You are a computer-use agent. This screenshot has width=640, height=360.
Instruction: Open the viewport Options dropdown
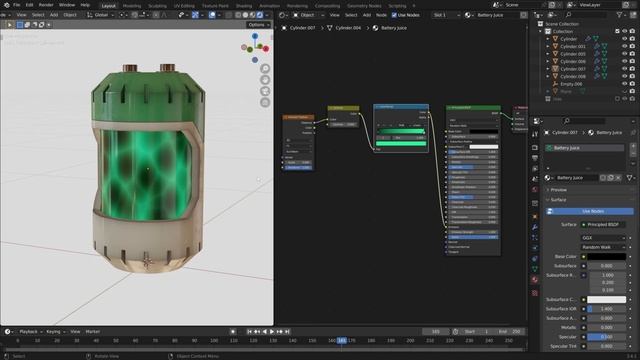point(258,25)
